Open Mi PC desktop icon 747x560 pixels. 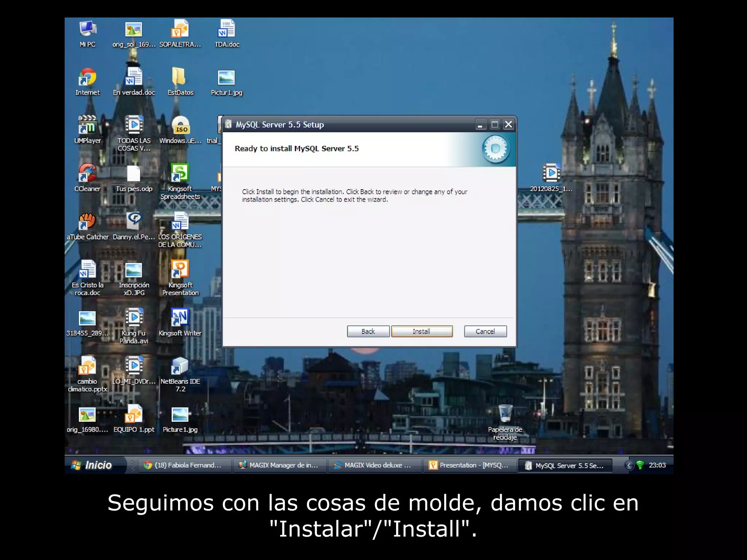point(88,34)
